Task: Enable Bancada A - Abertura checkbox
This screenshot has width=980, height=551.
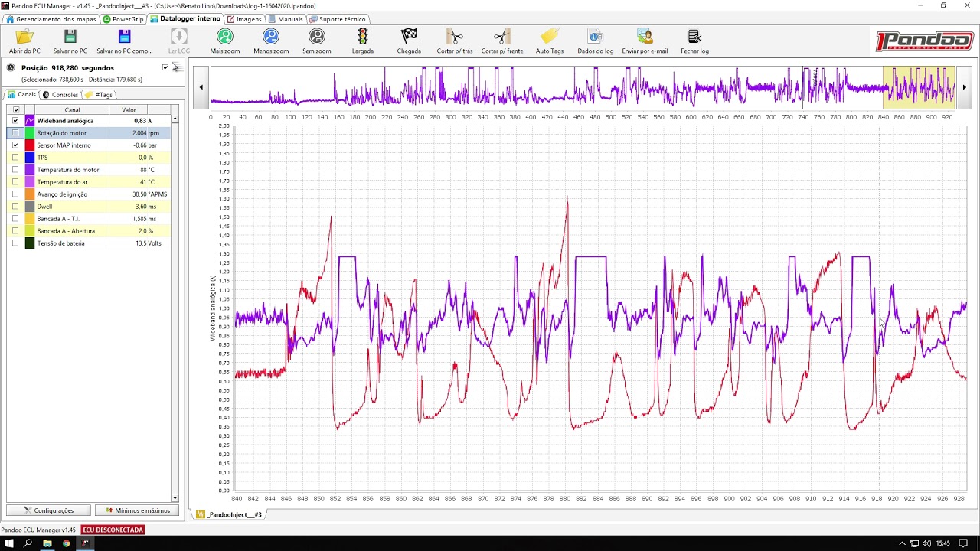Action: tap(15, 231)
